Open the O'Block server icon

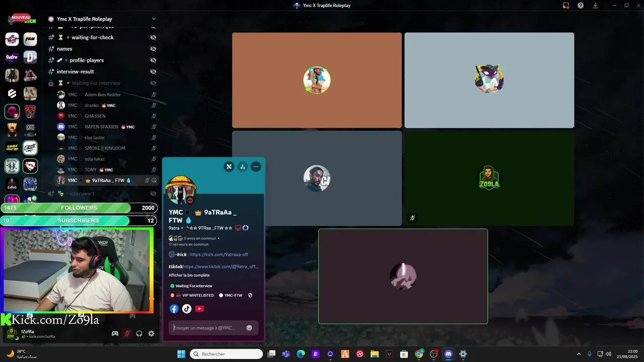[30, 148]
